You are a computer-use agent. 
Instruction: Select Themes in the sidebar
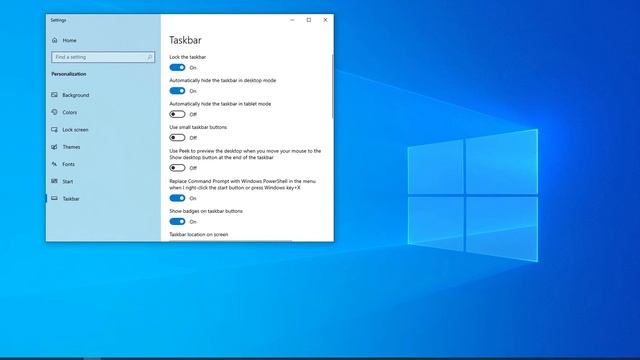click(x=103, y=147)
